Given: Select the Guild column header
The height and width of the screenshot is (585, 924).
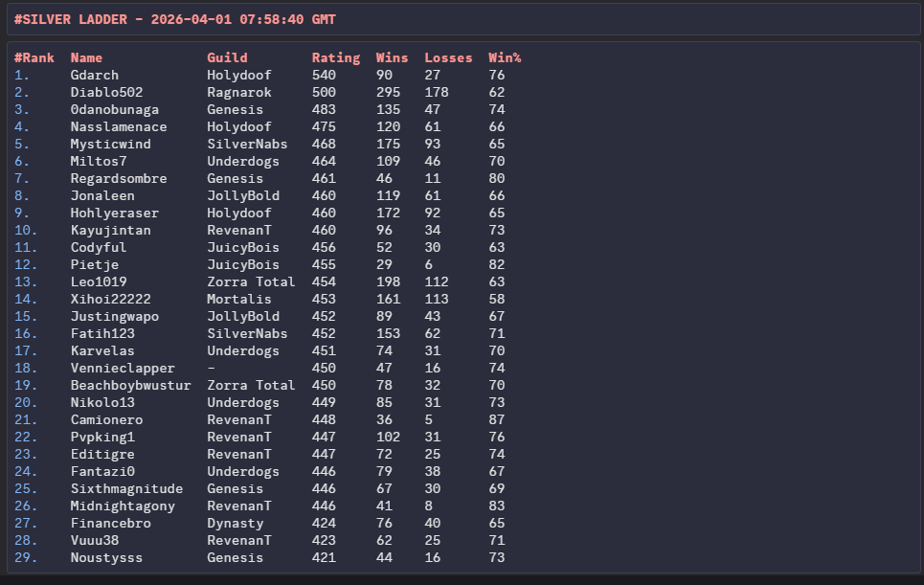Looking at the screenshot, I should tap(227, 57).
